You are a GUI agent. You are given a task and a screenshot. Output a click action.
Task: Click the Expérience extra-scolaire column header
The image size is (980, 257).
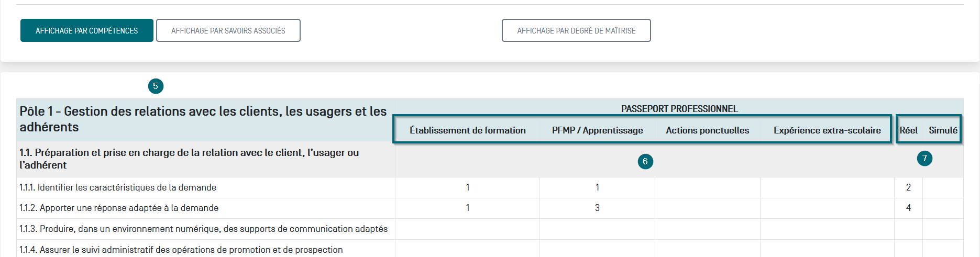[827, 130]
